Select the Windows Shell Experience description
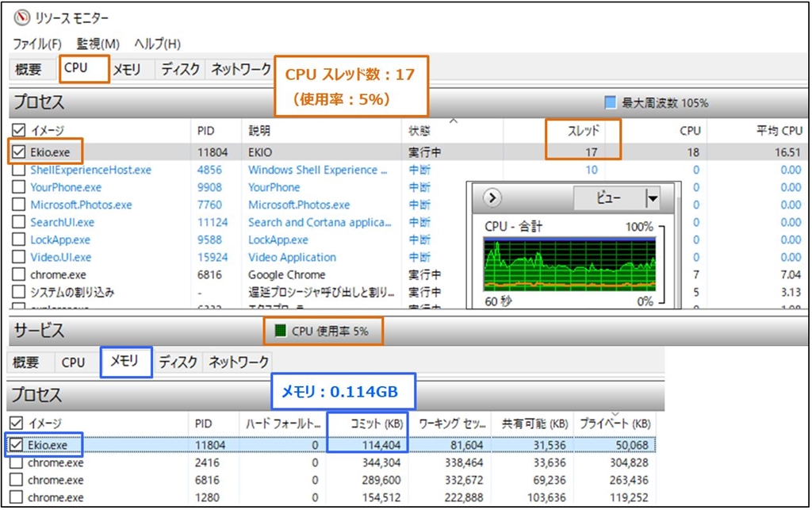The height and width of the screenshot is (510, 812). pos(317,170)
